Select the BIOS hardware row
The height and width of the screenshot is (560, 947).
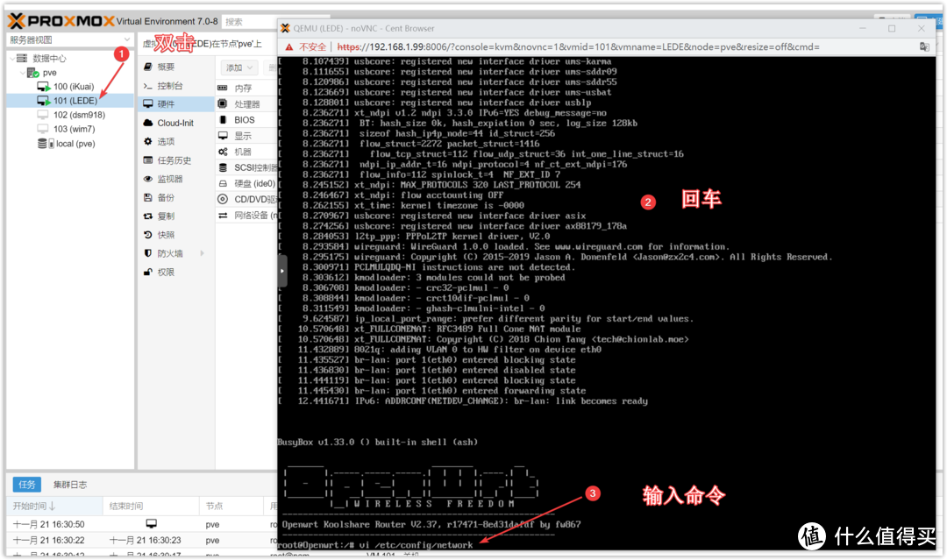tap(246, 120)
